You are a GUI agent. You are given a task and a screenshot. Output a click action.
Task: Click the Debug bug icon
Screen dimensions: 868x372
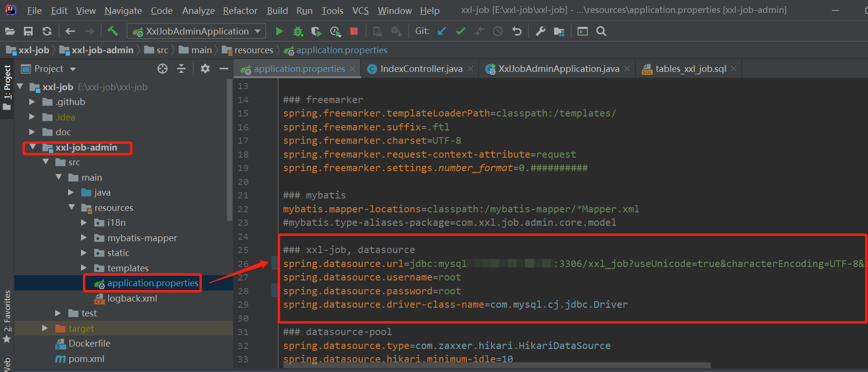[298, 31]
